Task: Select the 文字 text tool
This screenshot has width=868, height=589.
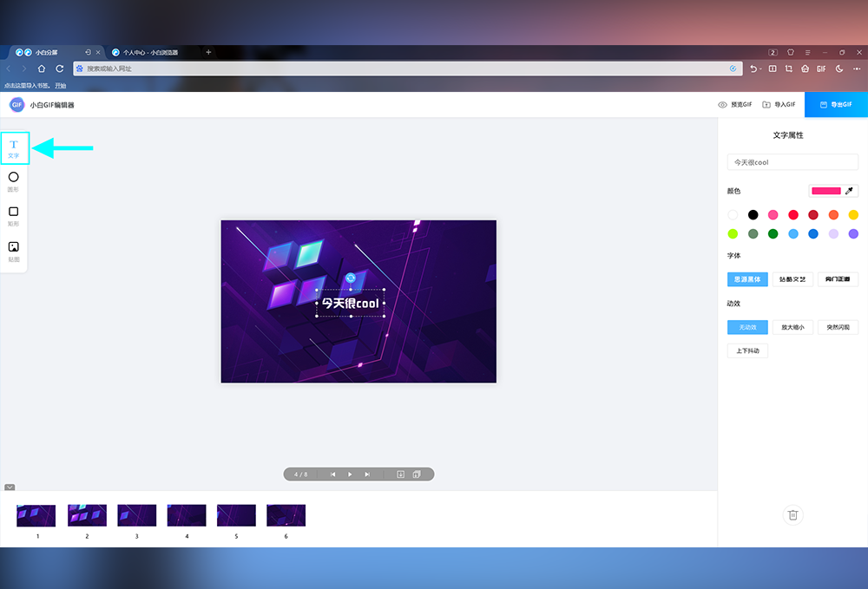Action: pos(15,148)
